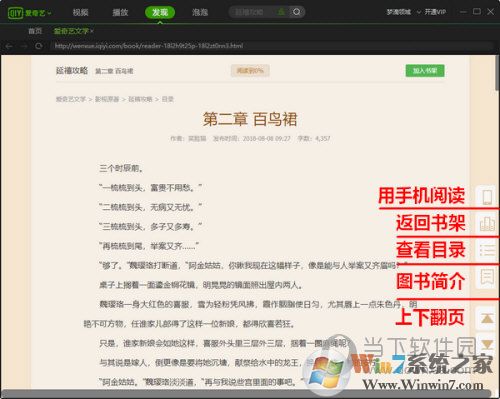
Task: Go back with the left arrow
Action: [x=9, y=46]
